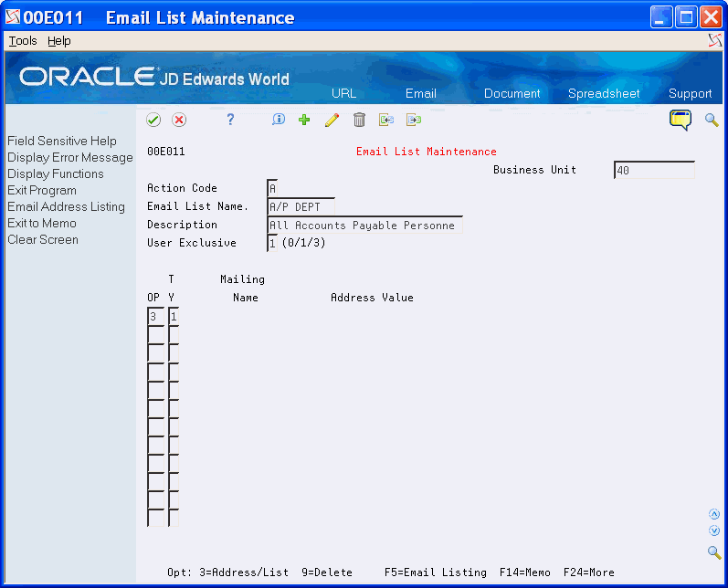728x588 pixels.
Task: Click Exit to Memo link
Action: [x=42, y=223]
